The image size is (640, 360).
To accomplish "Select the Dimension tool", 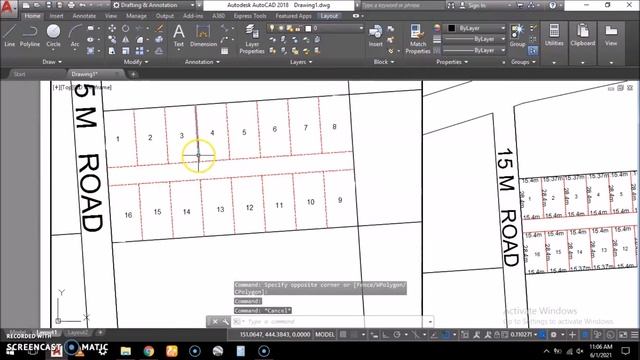I will pyautogui.click(x=203, y=35).
